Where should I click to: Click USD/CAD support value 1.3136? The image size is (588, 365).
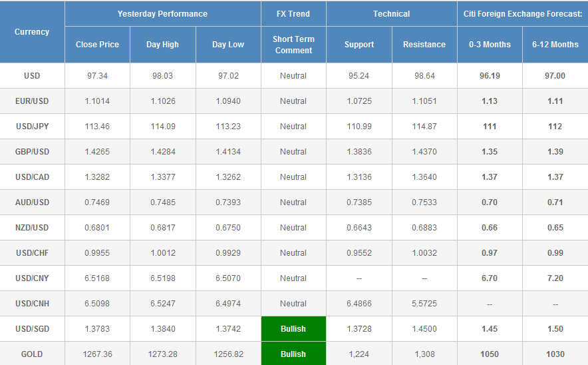pos(359,177)
